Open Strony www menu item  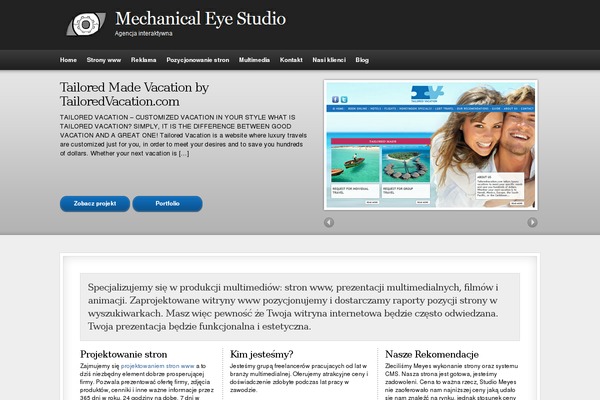coord(104,60)
